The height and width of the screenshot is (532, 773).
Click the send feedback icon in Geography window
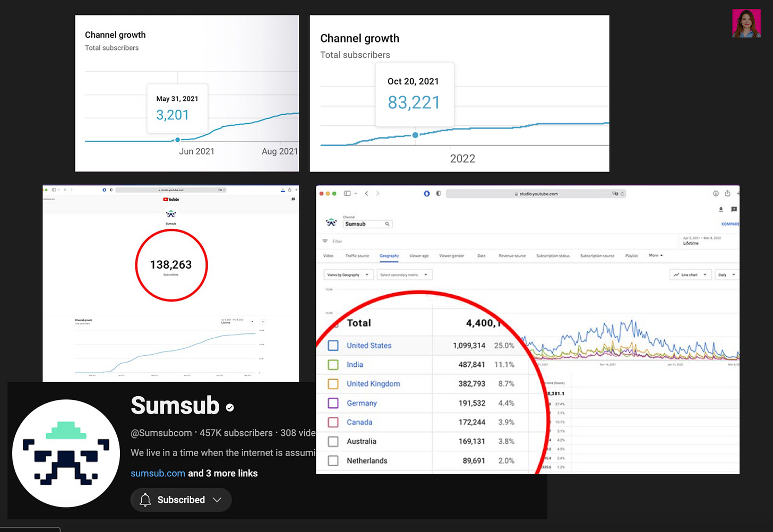734,210
